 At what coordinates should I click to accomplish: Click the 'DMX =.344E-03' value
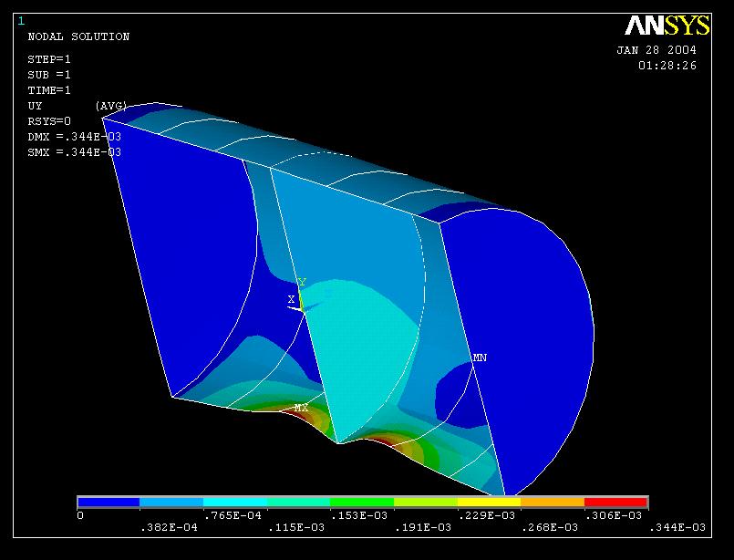[75, 137]
